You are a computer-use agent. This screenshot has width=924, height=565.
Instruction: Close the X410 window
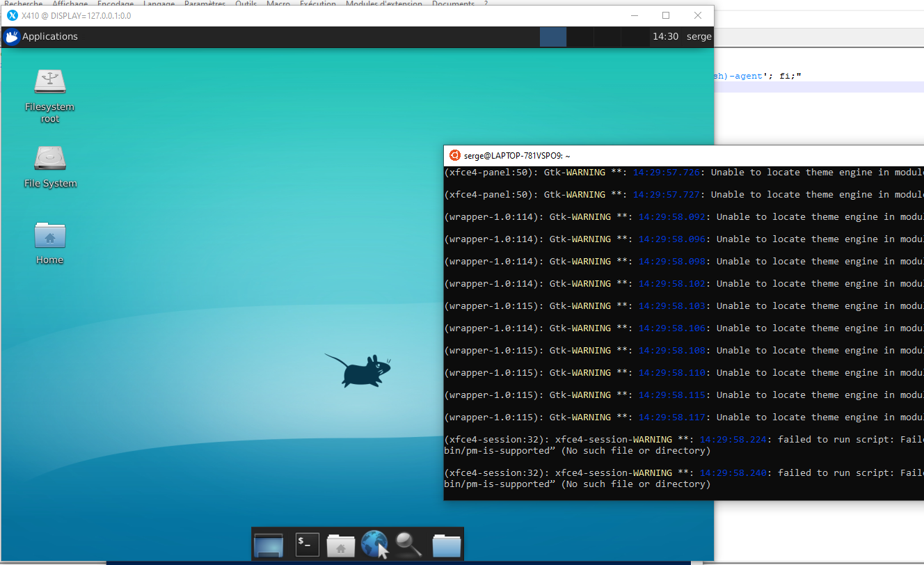point(698,15)
